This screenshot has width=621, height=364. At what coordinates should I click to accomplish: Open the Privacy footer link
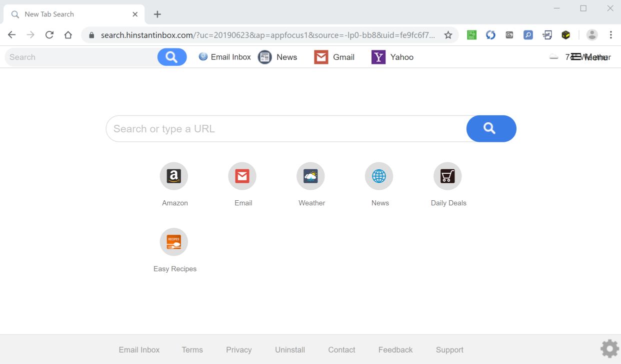click(x=238, y=350)
